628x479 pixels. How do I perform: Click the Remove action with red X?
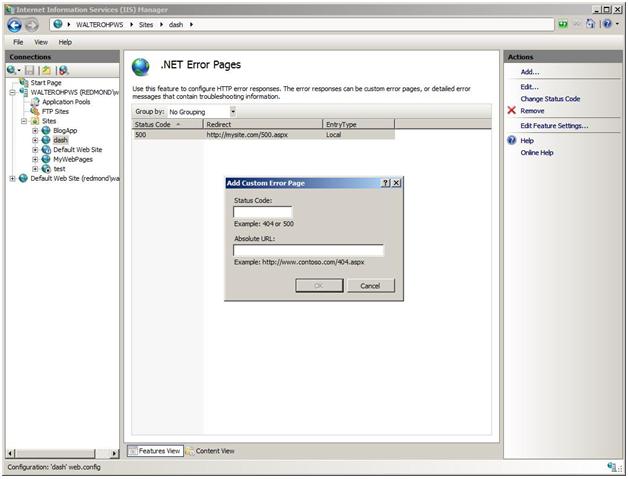click(532, 111)
